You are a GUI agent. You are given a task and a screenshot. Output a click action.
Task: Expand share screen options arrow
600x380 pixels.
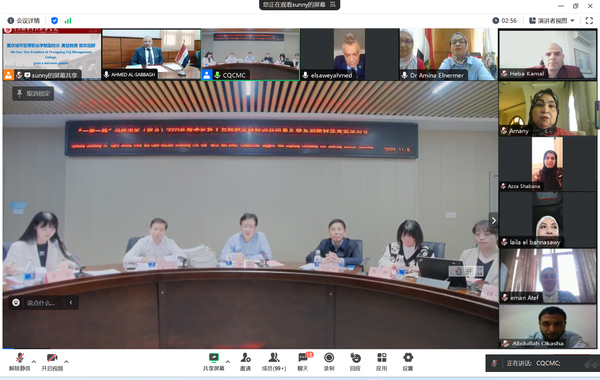click(x=228, y=361)
